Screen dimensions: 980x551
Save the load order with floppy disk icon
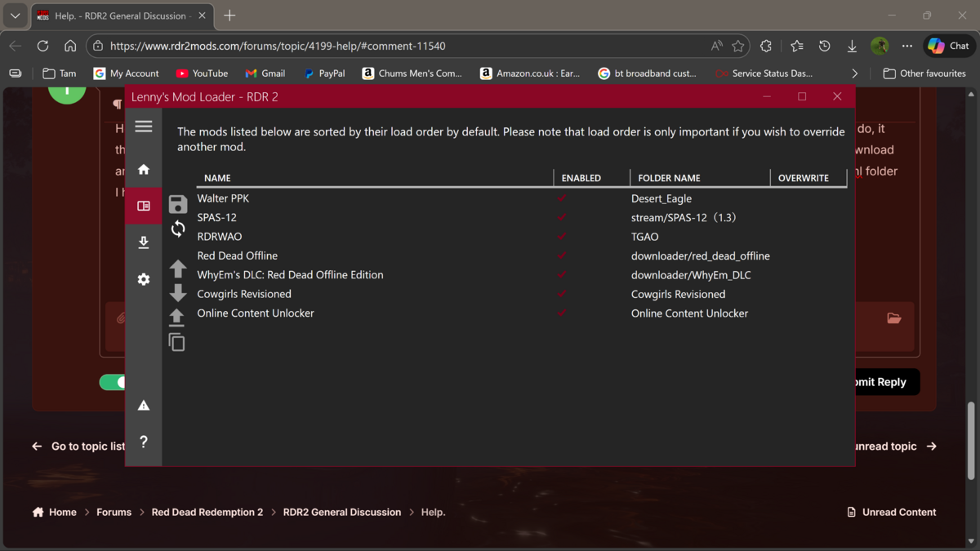(x=177, y=204)
